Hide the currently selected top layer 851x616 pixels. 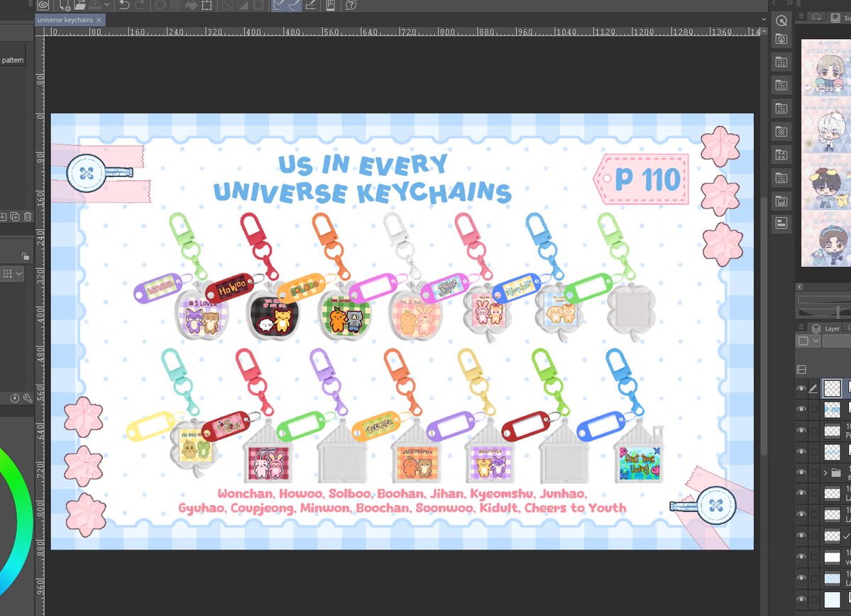point(801,388)
